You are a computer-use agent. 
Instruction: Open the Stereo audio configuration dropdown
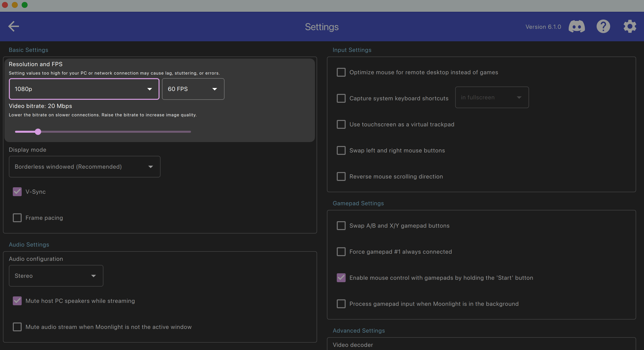(x=56, y=276)
